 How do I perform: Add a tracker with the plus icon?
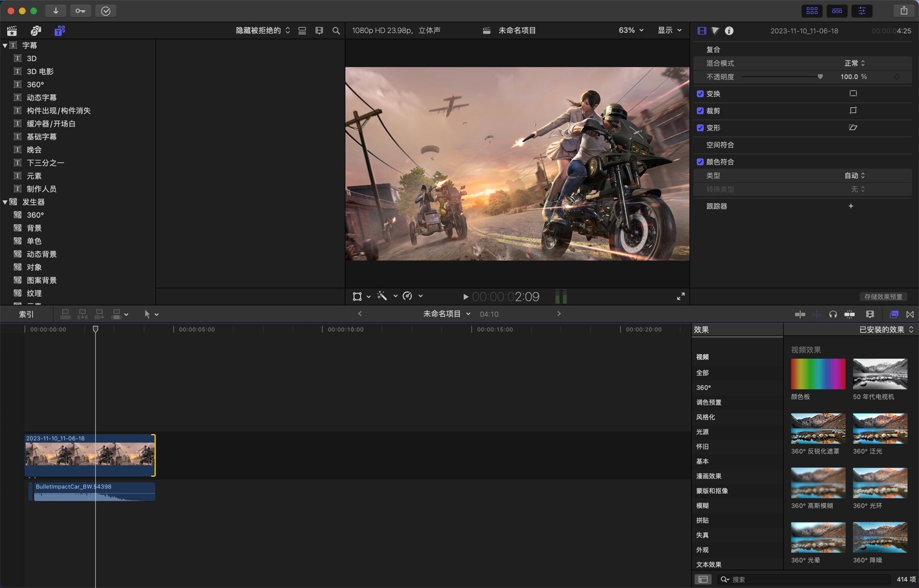(x=851, y=206)
